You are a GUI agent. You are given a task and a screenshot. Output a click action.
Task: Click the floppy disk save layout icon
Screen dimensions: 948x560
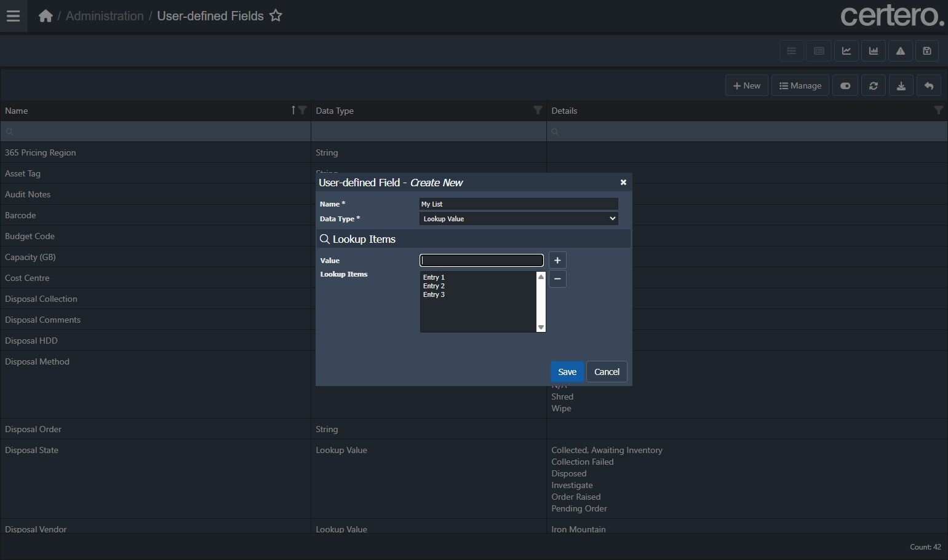(927, 51)
